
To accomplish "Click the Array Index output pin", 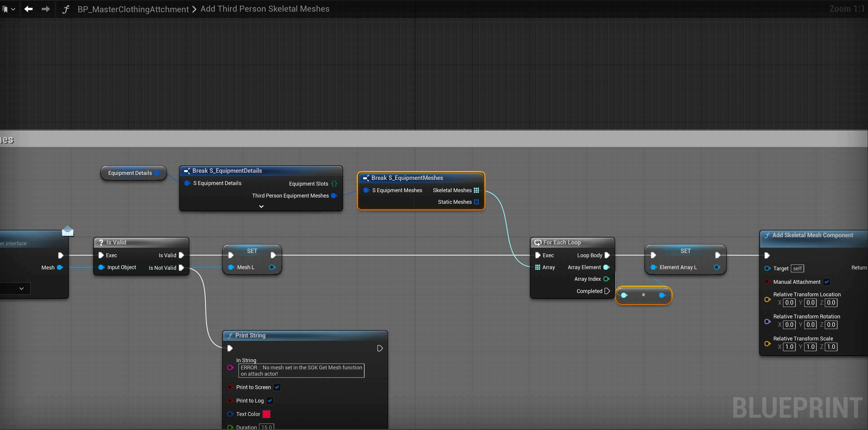I will 606,279.
